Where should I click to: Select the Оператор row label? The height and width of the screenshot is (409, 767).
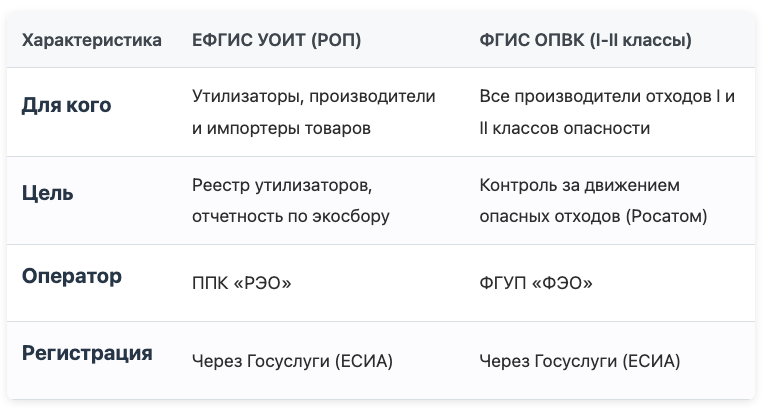pyautogui.click(x=72, y=276)
